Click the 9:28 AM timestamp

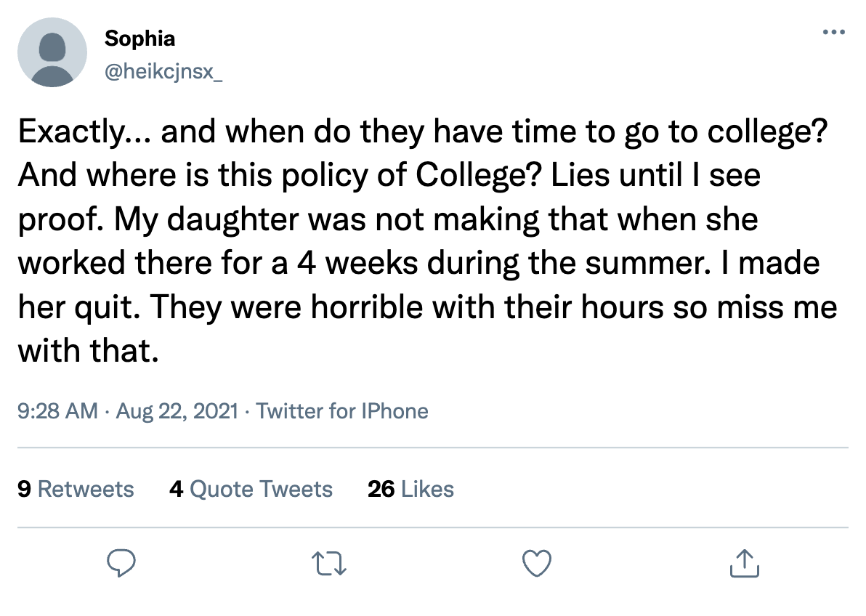tap(57, 411)
